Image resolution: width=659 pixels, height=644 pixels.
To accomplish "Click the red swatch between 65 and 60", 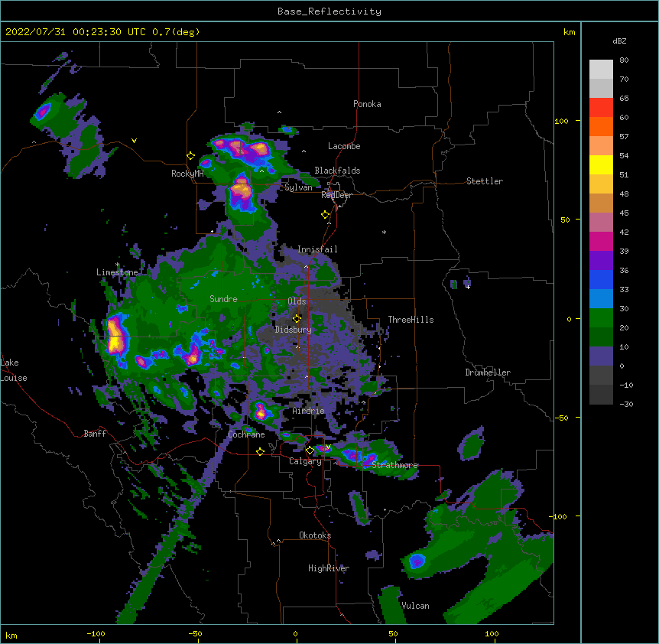I will [x=601, y=107].
